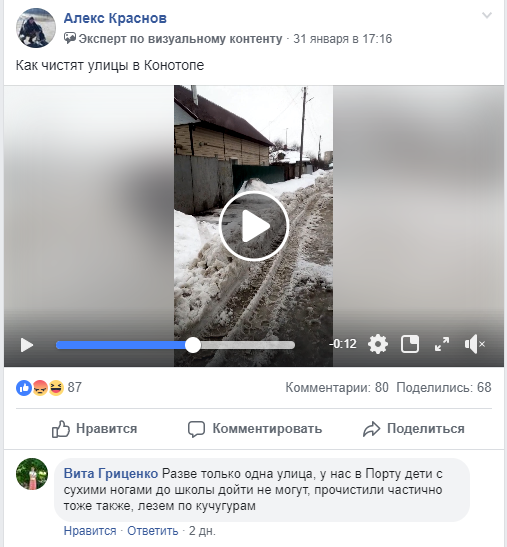Viewport: 507px width, 547px height.
Task: Open video settings gear icon
Action: pyautogui.click(x=378, y=344)
